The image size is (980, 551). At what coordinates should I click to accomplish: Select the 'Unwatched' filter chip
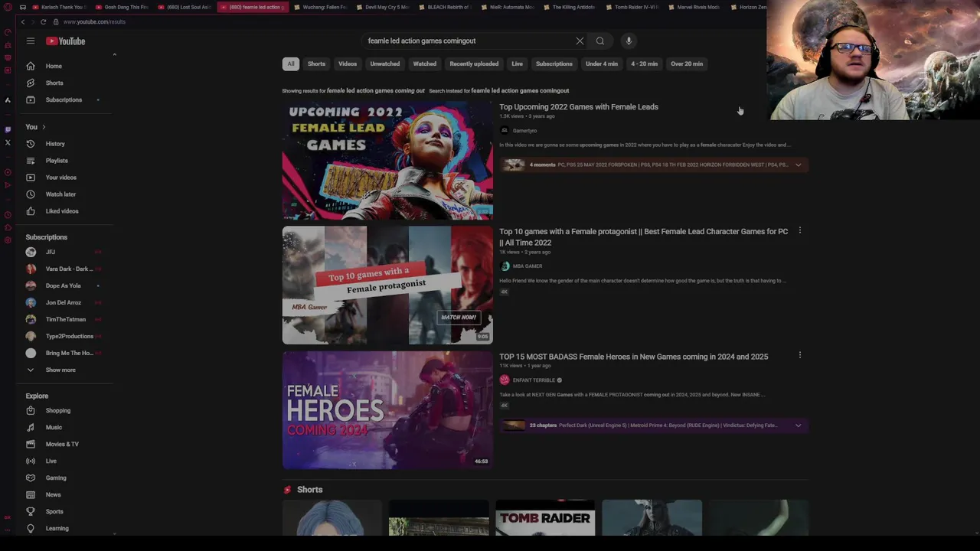tap(385, 64)
